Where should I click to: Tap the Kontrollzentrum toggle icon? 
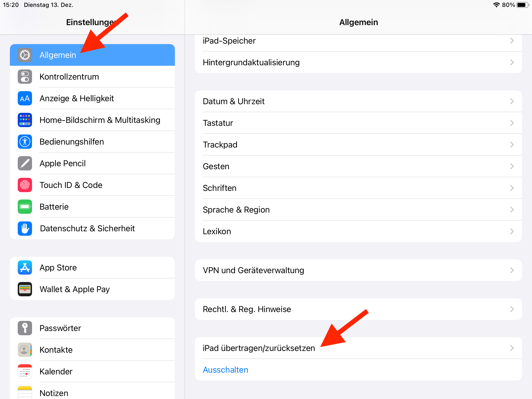(25, 77)
